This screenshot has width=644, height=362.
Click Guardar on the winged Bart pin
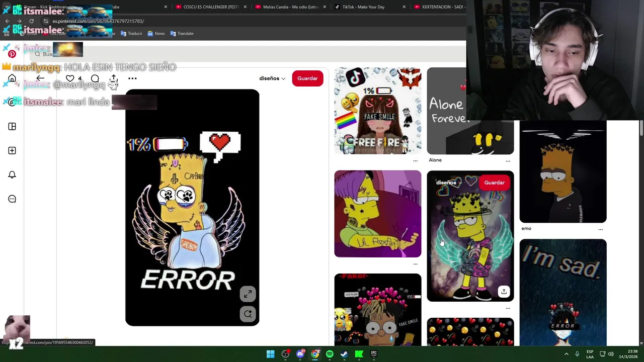495,183
